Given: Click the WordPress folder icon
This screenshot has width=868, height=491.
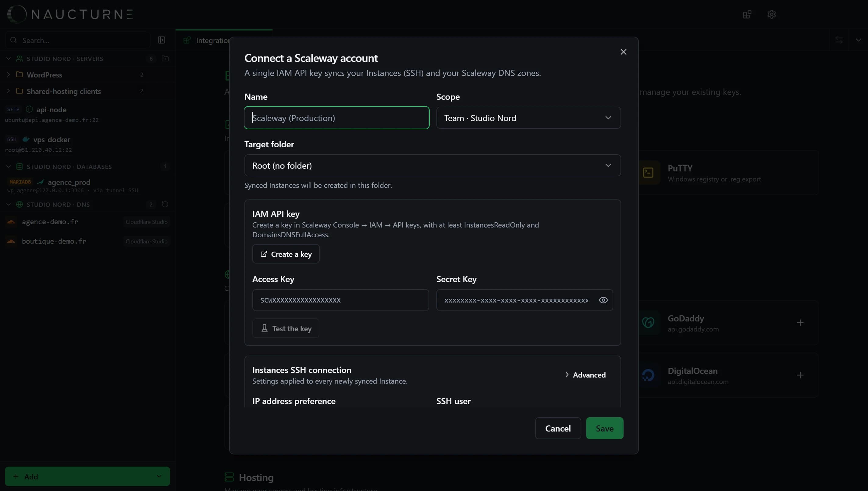Looking at the screenshot, I should pyautogui.click(x=20, y=74).
